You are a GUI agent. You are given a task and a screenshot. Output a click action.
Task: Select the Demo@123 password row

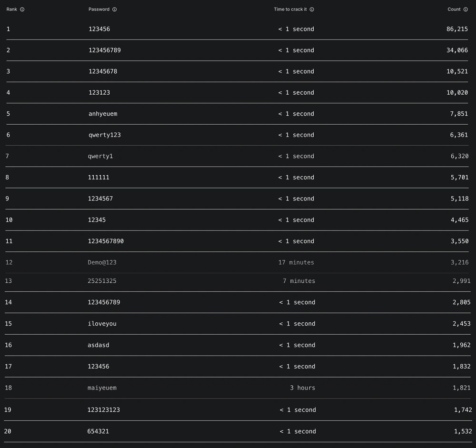[102, 262]
